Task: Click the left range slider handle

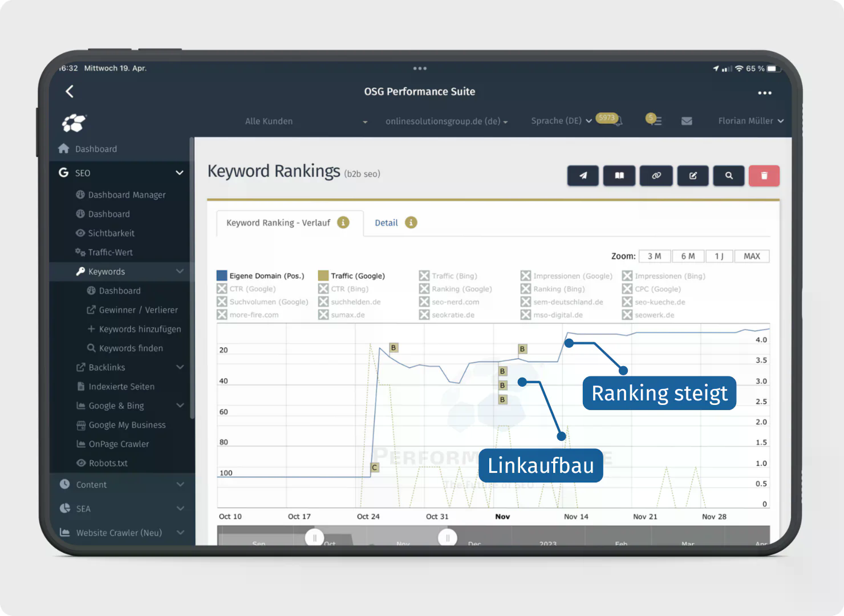Action: [314, 537]
